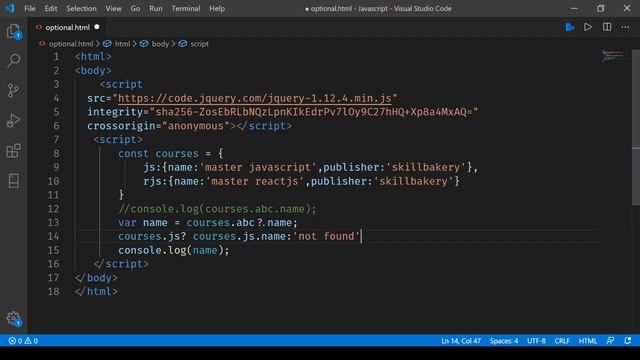640x360 pixels.
Task: Click the vertical editor scrollbar
Action: tap(636, 127)
